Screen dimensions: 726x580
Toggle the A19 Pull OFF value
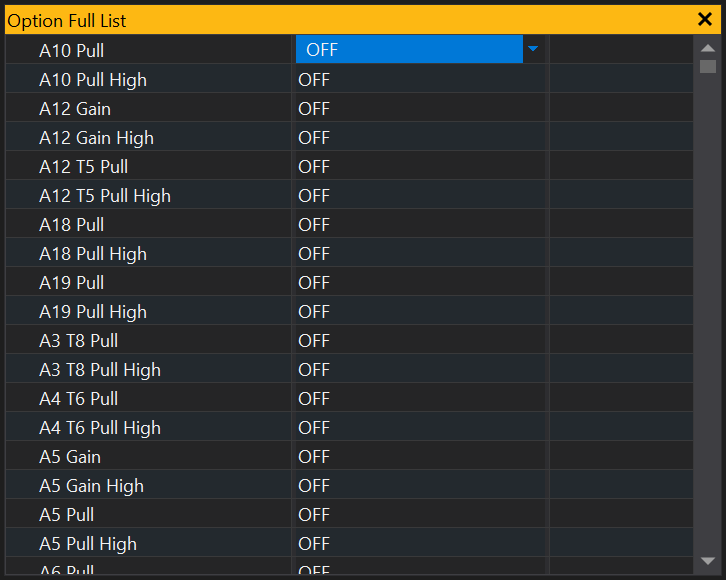tap(314, 283)
